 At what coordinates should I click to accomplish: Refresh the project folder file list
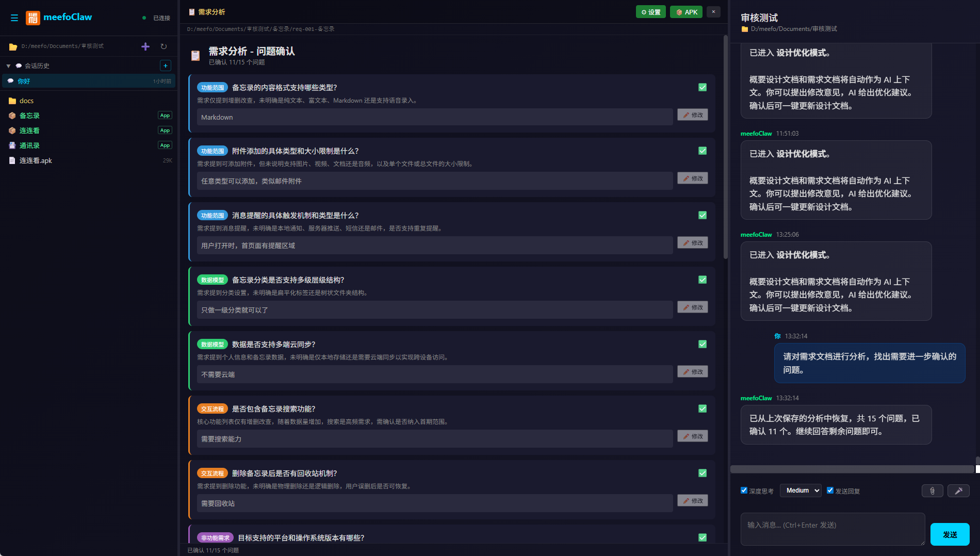(164, 46)
